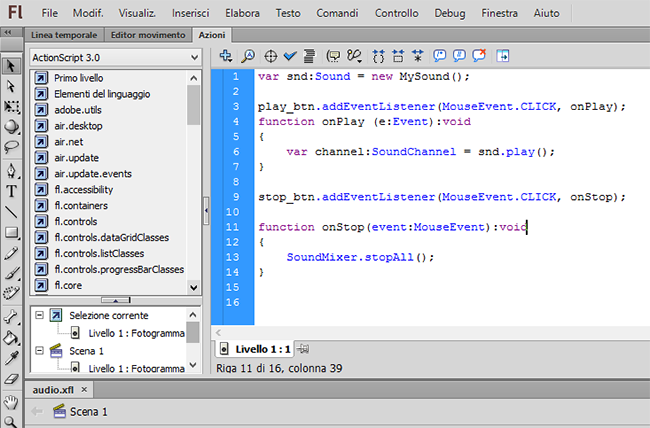The width and height of the screenshot is (650, 428).
Task: Remove comment icon
Action: click(479, 56)
